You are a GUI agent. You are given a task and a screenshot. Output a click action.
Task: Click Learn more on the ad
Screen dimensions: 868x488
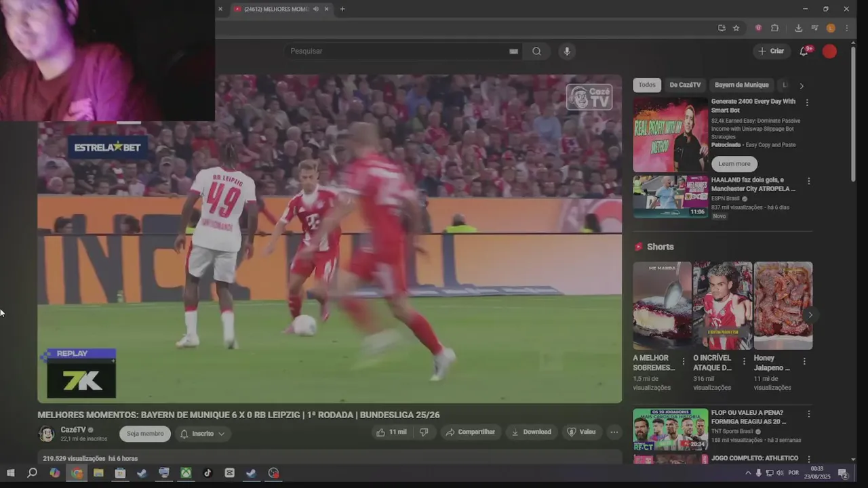(x=734, y=164)
